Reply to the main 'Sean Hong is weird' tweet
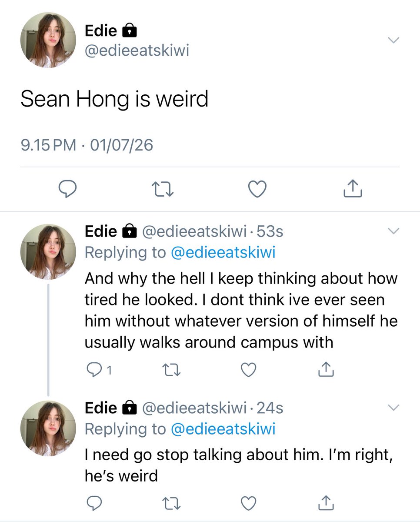Viewport: 420px width, 522px height. point(67,188)
